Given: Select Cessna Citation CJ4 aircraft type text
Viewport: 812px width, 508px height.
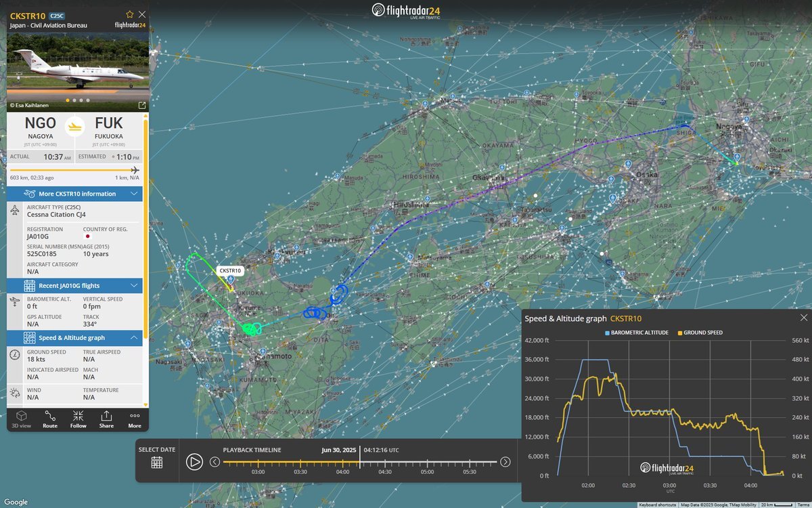Looking at the screenshot, I should 58,214.
